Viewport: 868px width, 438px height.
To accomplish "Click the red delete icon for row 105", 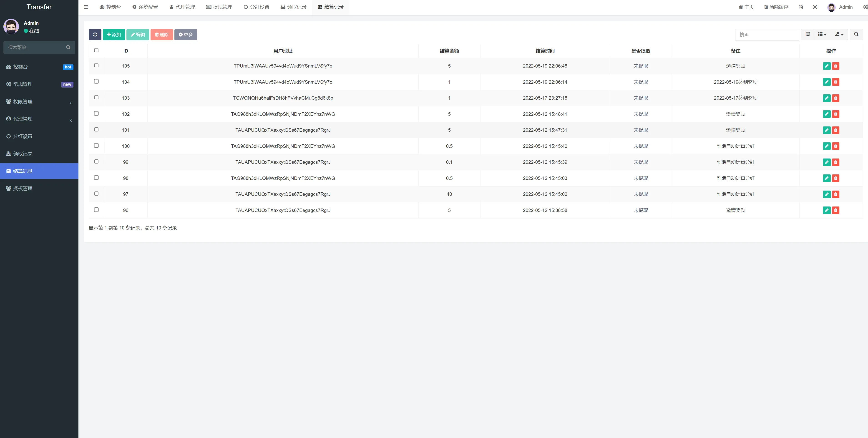I will [836, 66].
